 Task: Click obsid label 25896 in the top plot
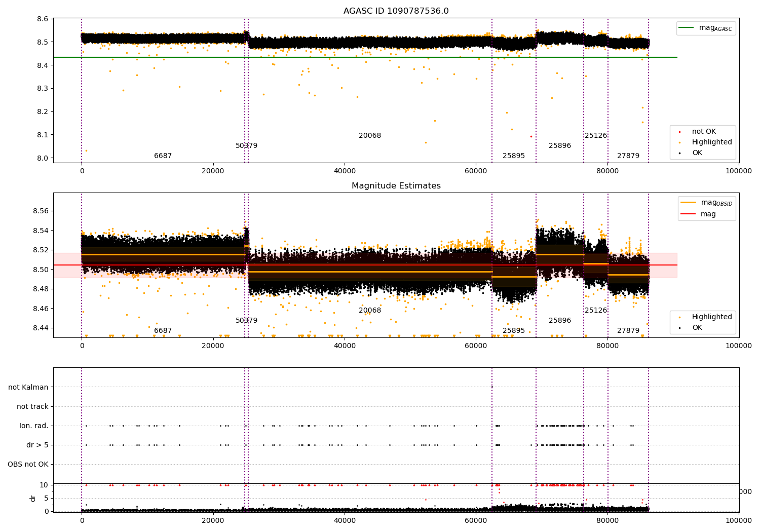point(560,146)
